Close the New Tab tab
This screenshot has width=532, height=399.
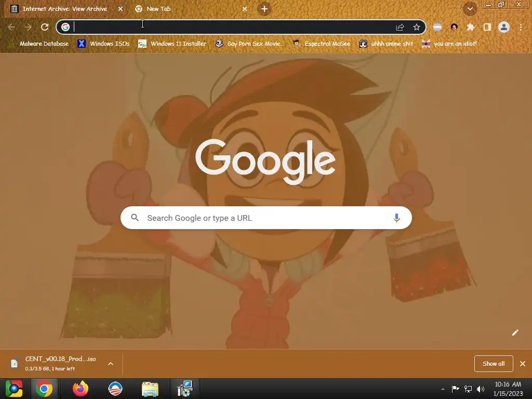(x=245, y=9)
